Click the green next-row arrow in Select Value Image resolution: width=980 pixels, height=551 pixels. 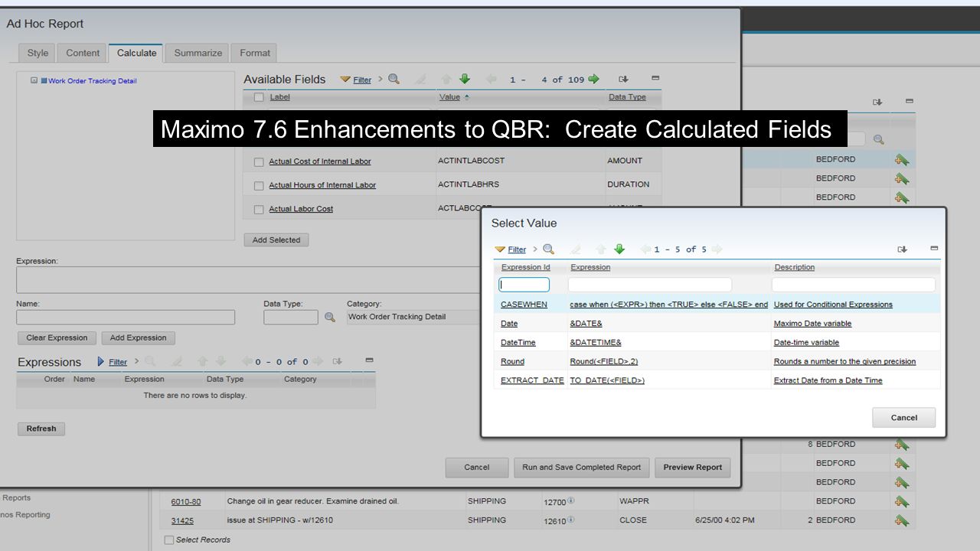619,249
